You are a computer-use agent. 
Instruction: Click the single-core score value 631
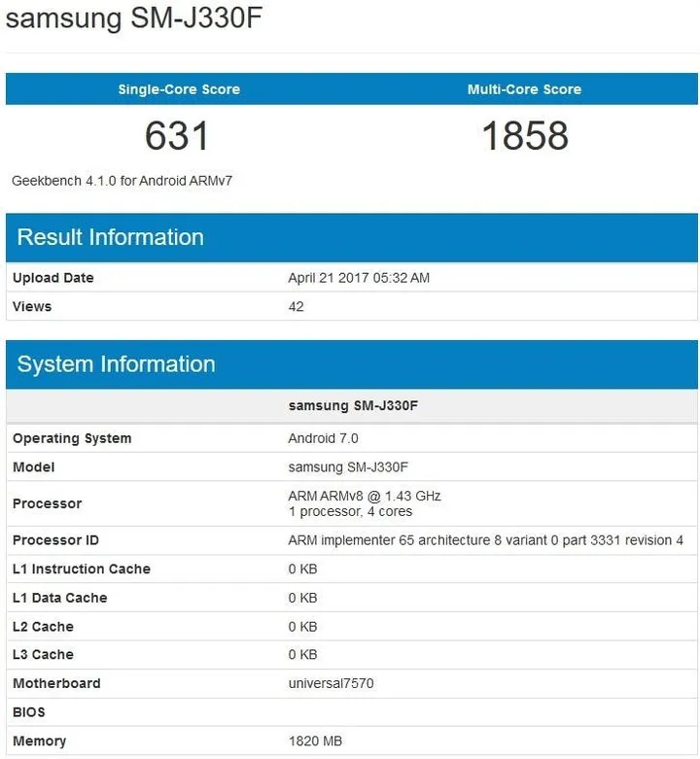click(177, 136)
